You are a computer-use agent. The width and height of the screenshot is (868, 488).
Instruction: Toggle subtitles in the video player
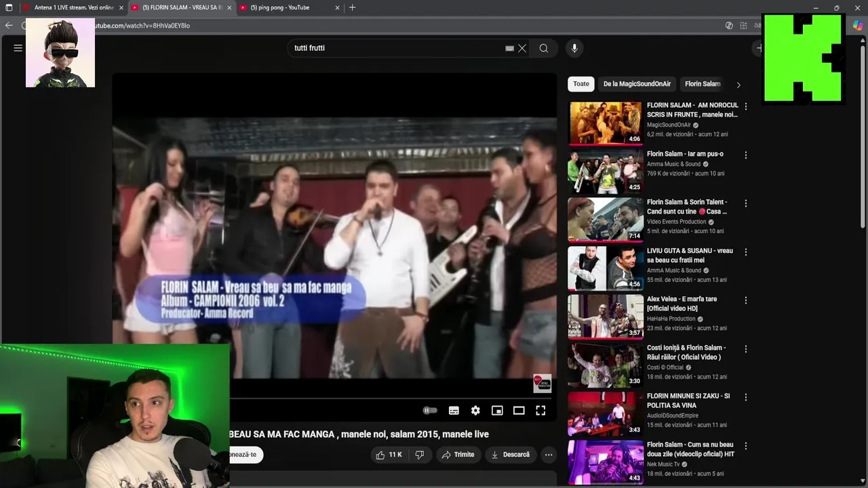point(454,410)
